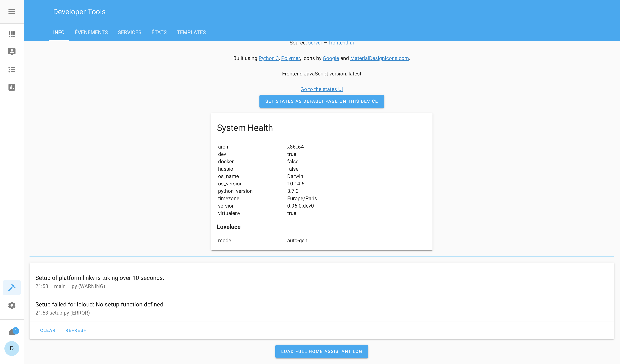Open the ÉTATS tab
Viewport: 620px width, 364px height.
pos(159,32)
